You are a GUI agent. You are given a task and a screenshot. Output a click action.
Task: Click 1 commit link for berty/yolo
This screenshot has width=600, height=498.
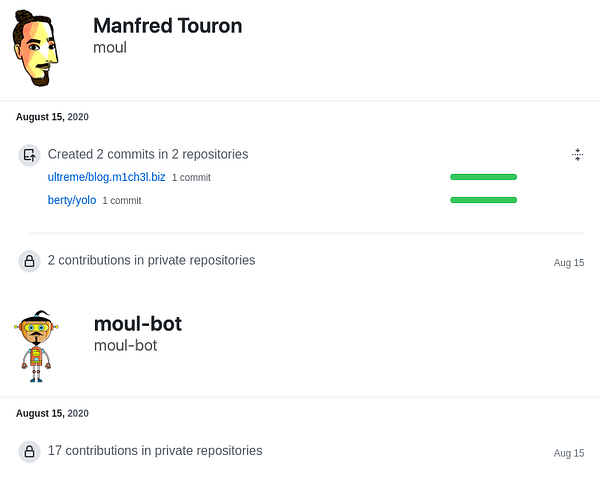click(121, 201)
